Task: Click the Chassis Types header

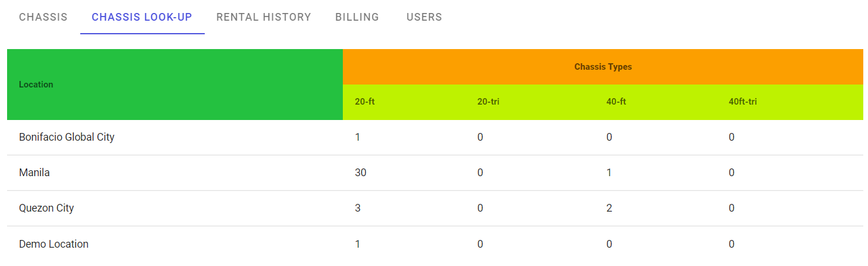Action: [x=602, y=67]
